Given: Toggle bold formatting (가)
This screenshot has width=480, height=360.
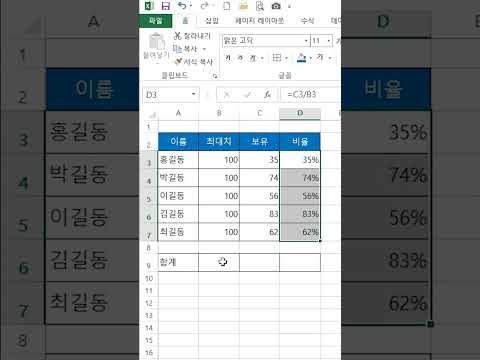Looking at the screenshot, I should (x=228, y=58).
